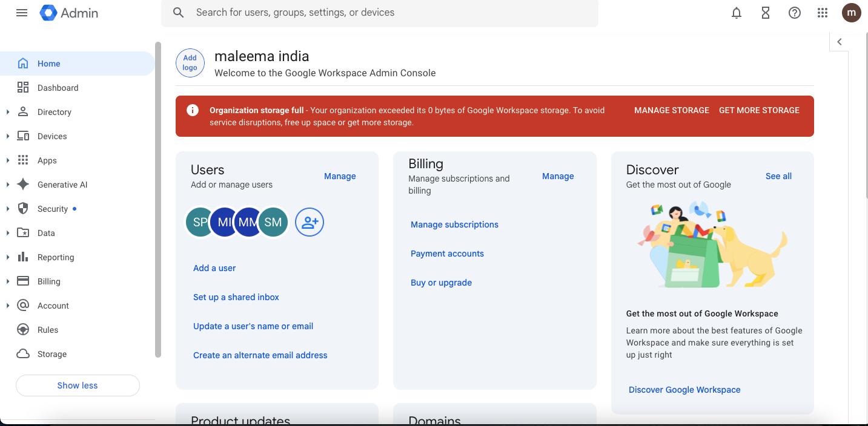Expand the Billing sidebar arrow
The image size is (868, 426).
point(8,281)
